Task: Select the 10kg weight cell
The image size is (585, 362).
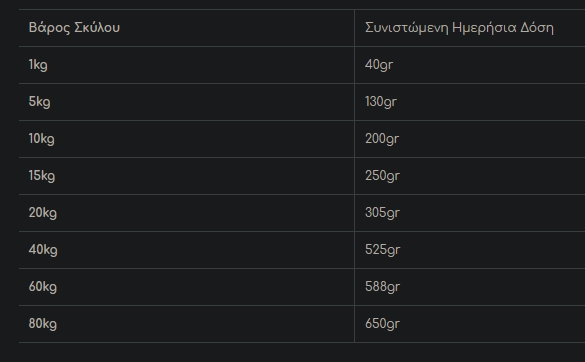Action: 187,139
